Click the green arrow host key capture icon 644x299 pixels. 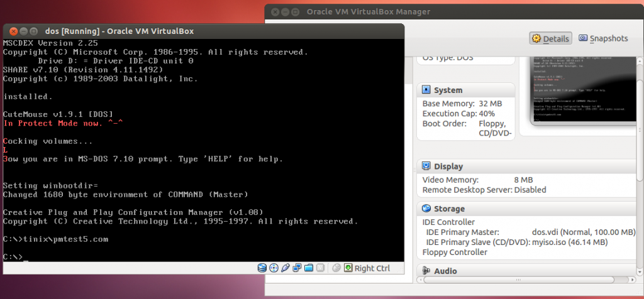pyautogui.click(x=348, y=268)
